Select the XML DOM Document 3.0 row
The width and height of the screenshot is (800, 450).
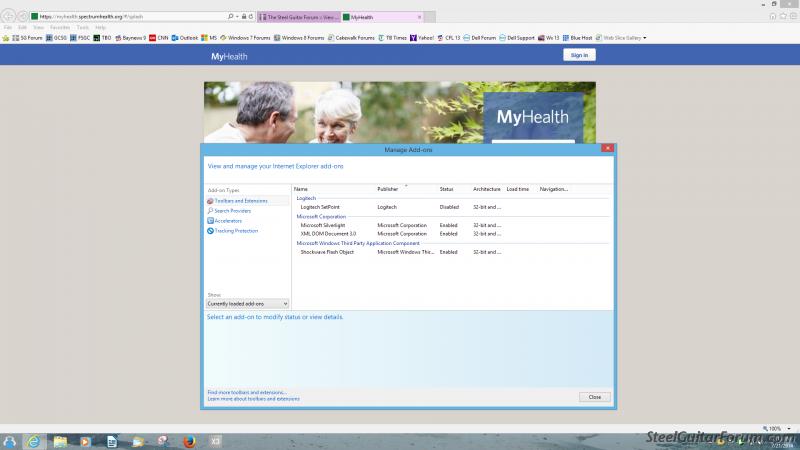pos(452,234)
